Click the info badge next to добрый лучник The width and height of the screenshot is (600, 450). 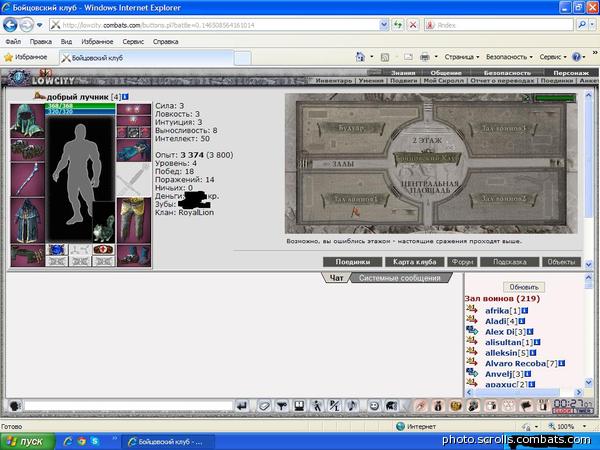tap(125, 97)
